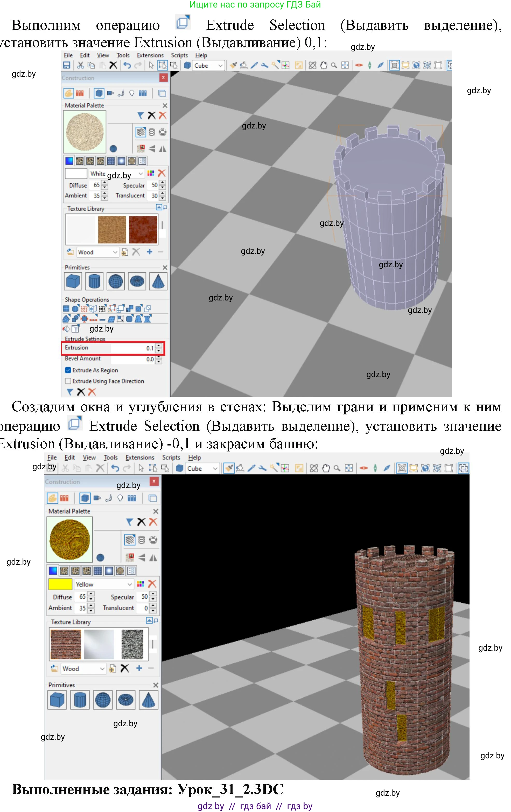Image resolution: width=511 pixels, height=812 pixels.
Task: Open the Yellow color name dropdown
Action: tap(130, 584)
